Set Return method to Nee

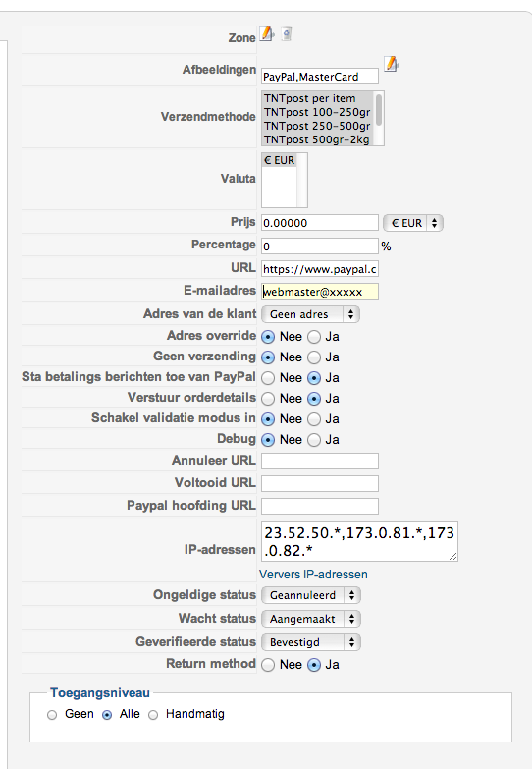(268, 665)
